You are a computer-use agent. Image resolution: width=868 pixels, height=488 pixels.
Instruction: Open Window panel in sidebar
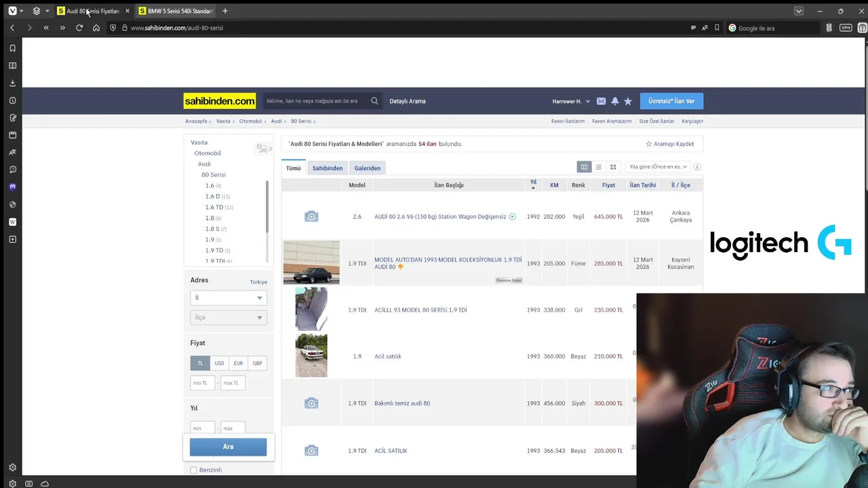coord(12,135)
